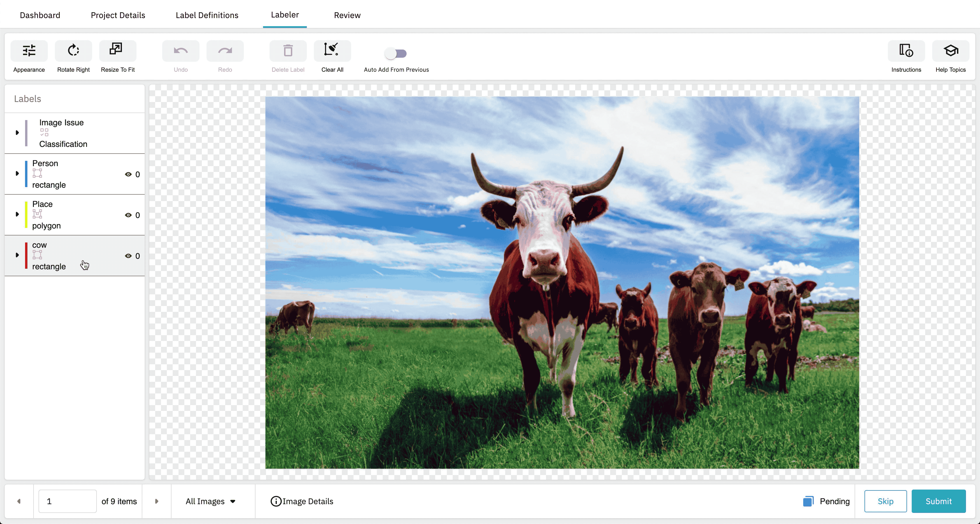Click the Delete Label trash icon
Viewport: 980px width, 524px height.
coord(288,51)
